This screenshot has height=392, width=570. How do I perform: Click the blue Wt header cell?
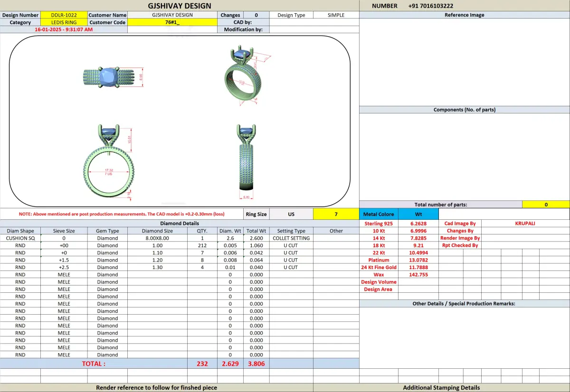tap(418, 214)
